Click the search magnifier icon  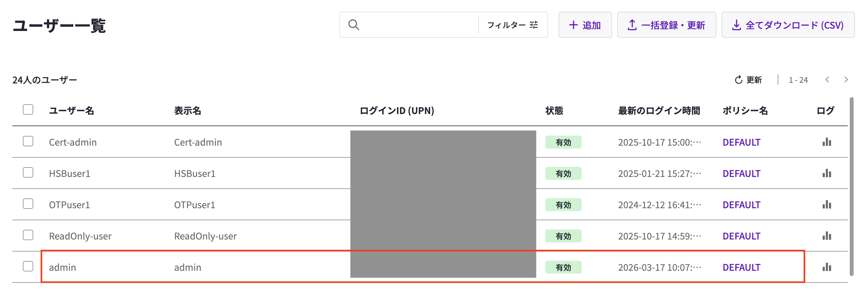tap(353, 25)
